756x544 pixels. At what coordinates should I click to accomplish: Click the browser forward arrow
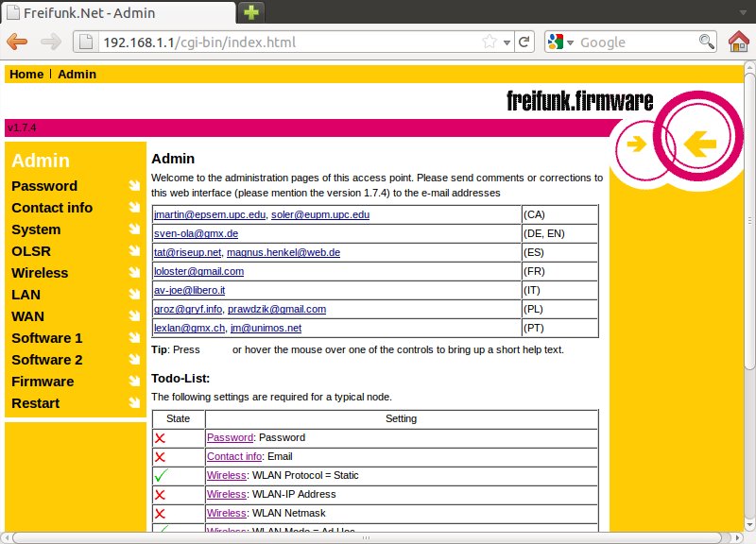coord(51,42)
